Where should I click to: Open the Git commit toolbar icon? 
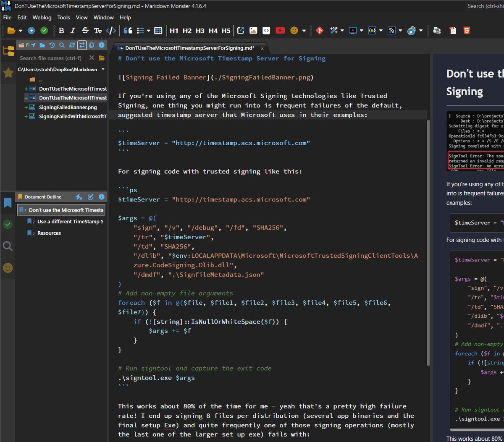(x=320, y=30)
